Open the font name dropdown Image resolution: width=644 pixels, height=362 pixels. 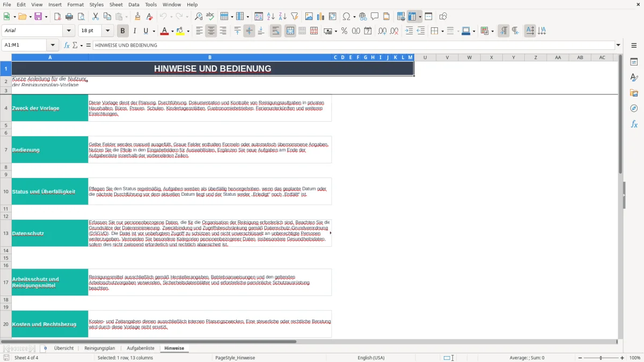68,31
